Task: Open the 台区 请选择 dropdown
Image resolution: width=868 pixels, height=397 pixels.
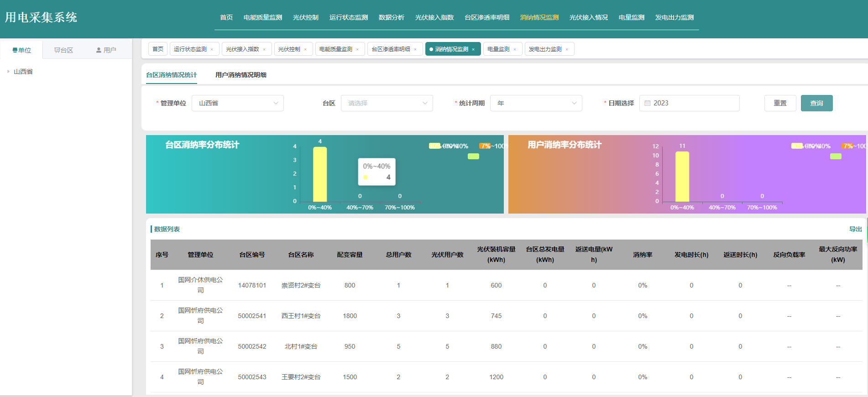Action: pyautogui.click(x=387, y=103)
